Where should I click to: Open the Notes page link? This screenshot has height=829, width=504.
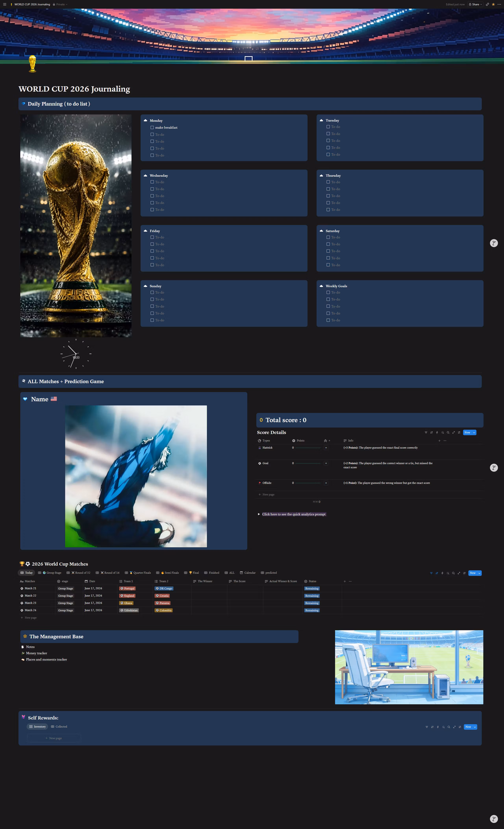tap(30, 647)
